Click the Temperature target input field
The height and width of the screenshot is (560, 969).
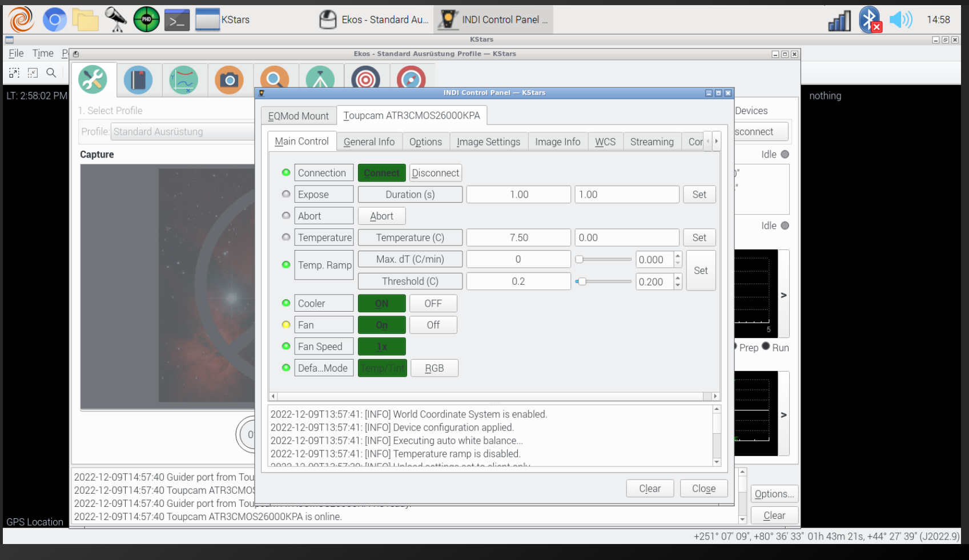coord(626,237)
